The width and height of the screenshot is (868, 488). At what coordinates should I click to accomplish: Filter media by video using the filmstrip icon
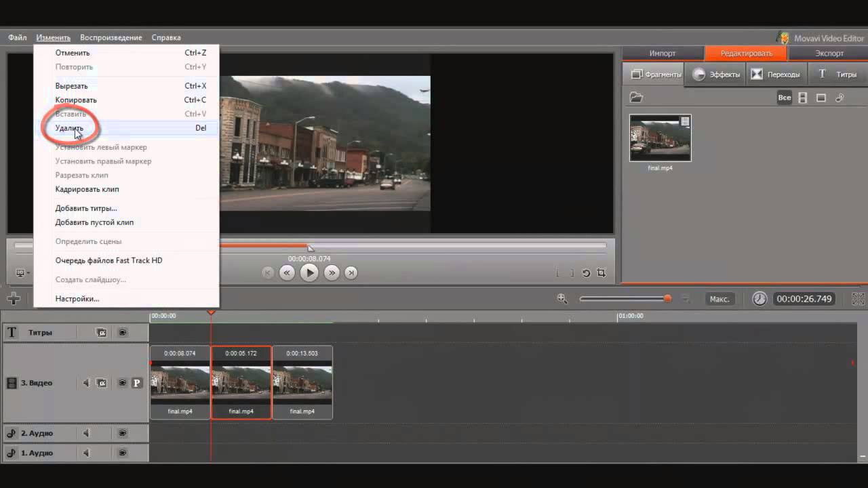click(x=803, y=98)
